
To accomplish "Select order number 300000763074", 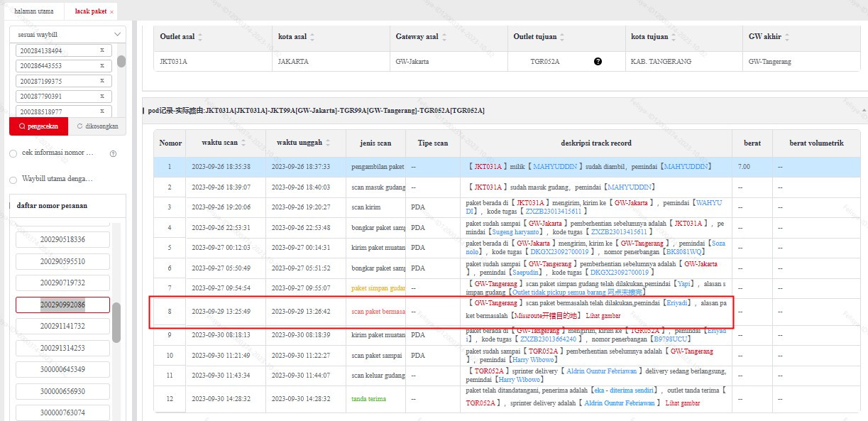I will pos(62,413).
